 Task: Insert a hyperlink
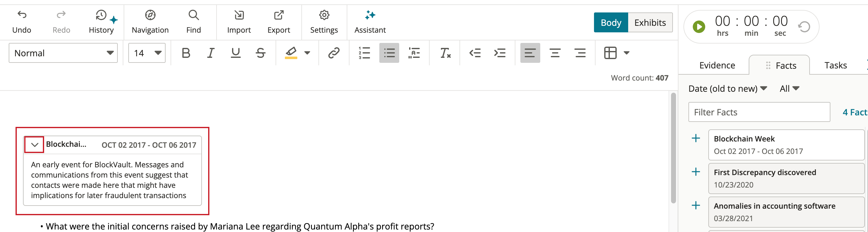pos(334,53)
